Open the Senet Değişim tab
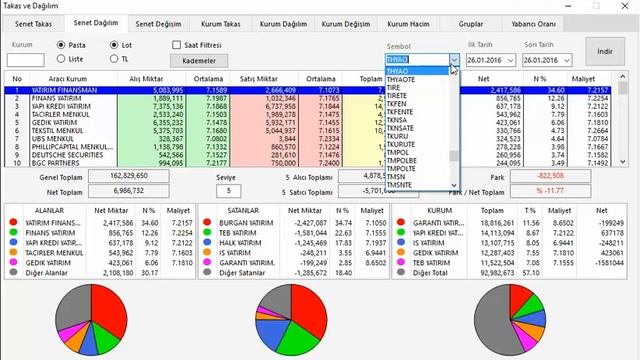The width and height of the screenshot is (640, 360). click(x=158, y=24)
